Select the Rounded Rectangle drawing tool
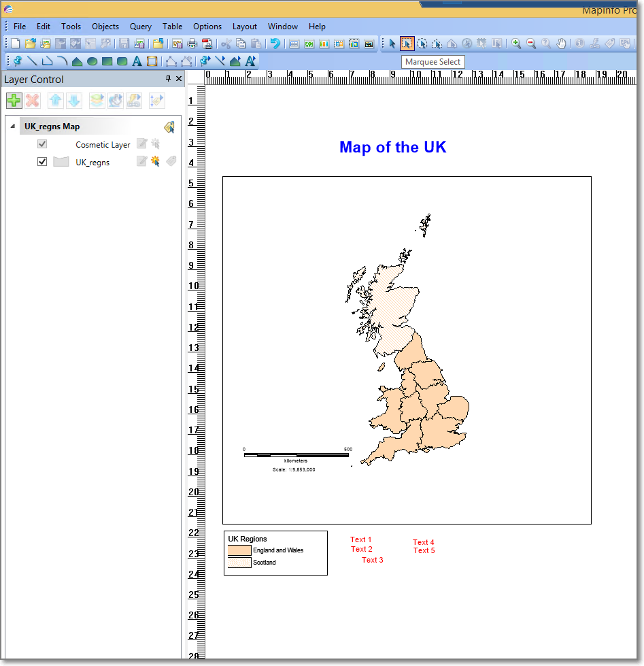 (122, 61)
